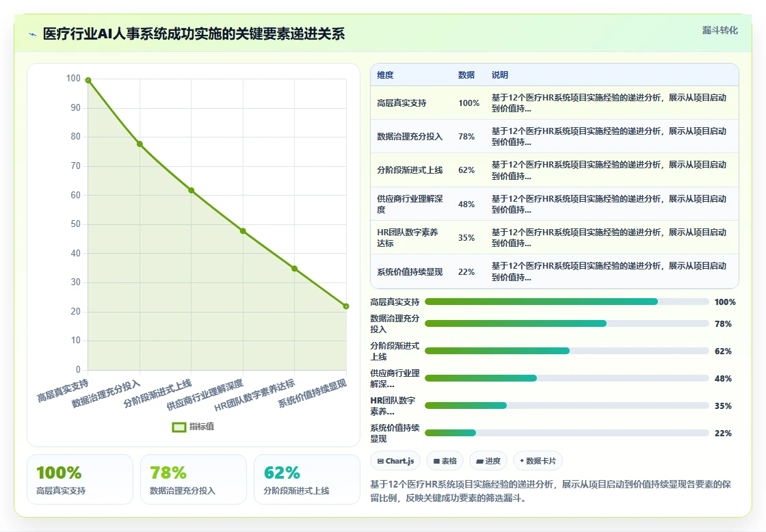Toggle the 指标值 legend swatch

tap(179, 427)
